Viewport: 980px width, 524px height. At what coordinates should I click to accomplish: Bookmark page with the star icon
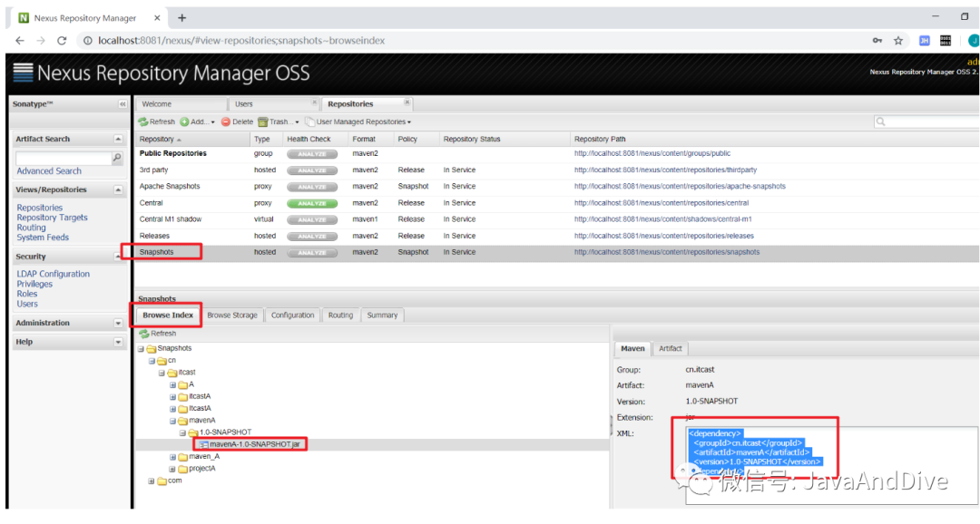click(898, 41)
